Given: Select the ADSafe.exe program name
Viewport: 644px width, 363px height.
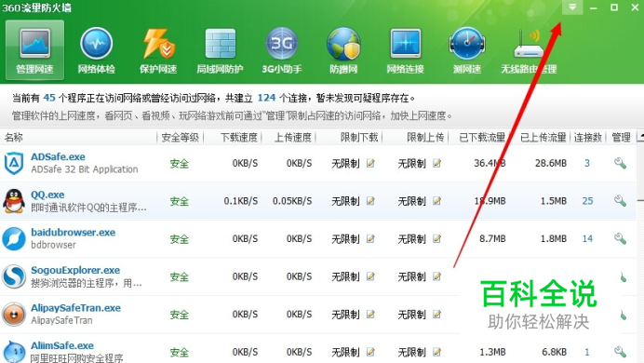Looking at the screenshot, I should [58, 156].
